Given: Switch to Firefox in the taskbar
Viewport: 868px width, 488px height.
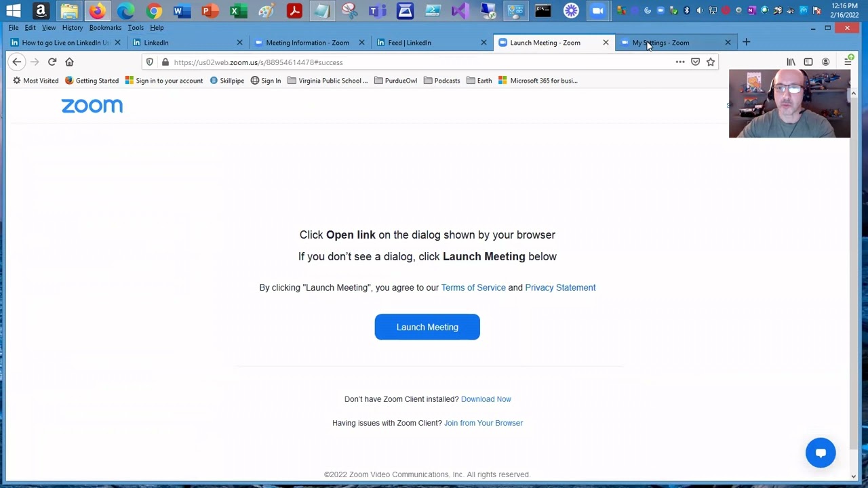Looking at the screenshot, I should coord(97,11).
